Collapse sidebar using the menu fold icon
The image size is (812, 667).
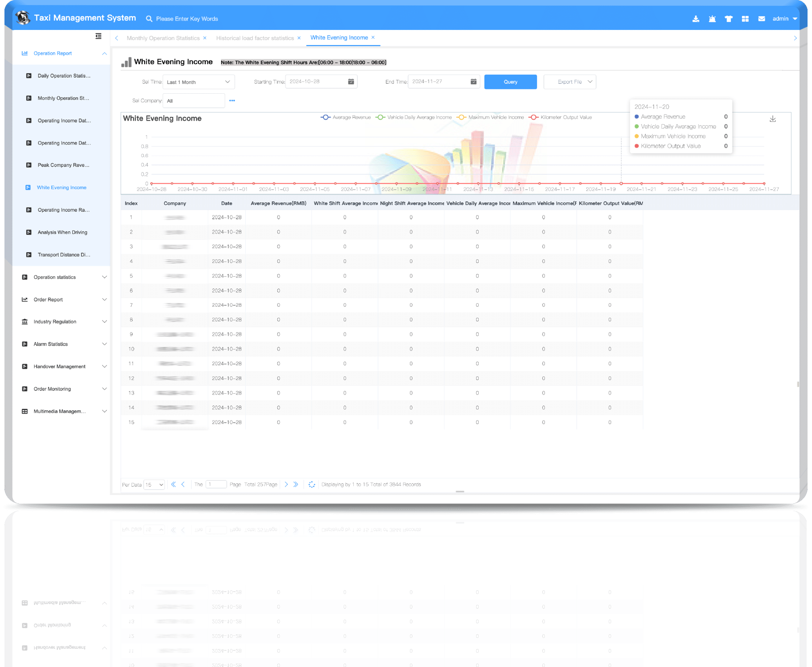(98, 36)
